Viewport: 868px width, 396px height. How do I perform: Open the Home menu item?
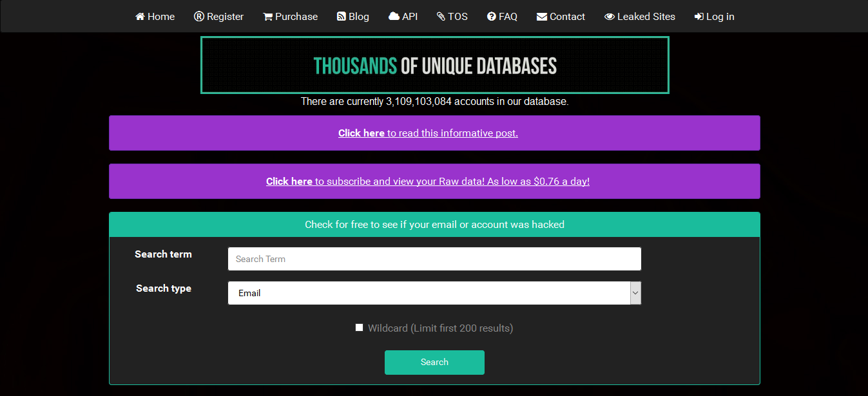[155, 17]
